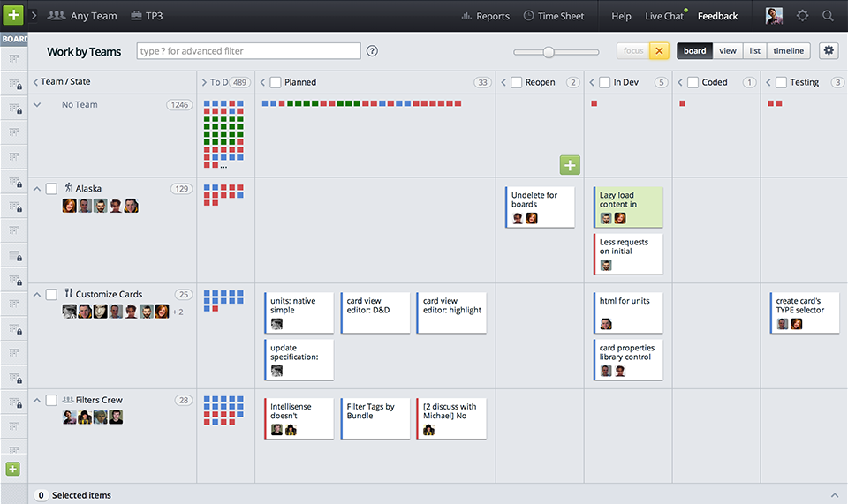Image resolution: width=848 pixels, height=504 pixels.
Task: Open the 'Intellisense doesn't' card
Action: coord(299,418)
